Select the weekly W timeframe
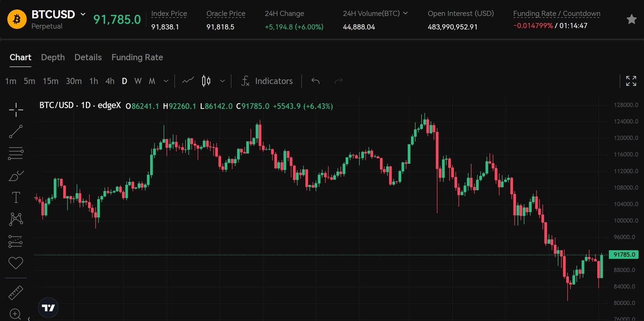The height and width of the screenshot is (321, 644). click(x=138, y=81)
